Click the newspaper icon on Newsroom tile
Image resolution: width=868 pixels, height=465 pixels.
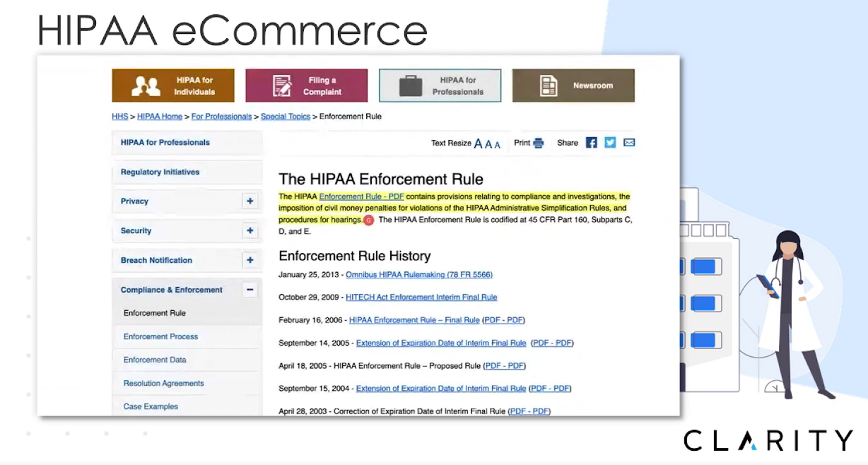pyautogui.click(x=549, y=86)
